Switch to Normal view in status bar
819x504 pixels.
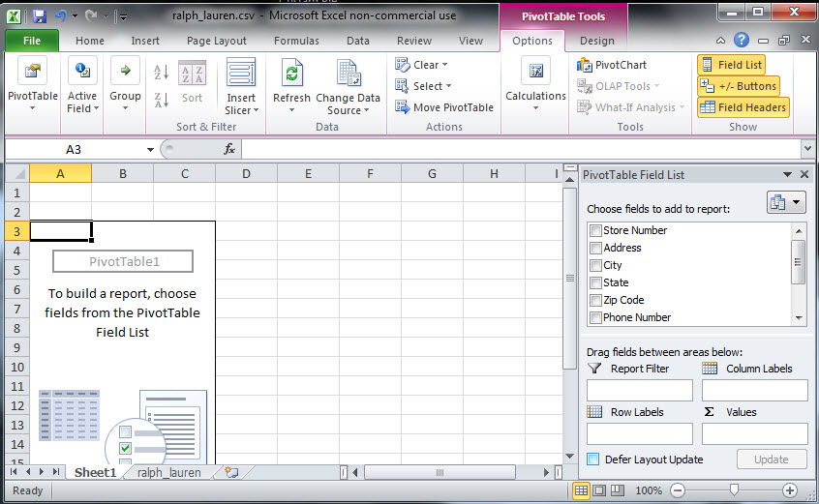point(581,490)
